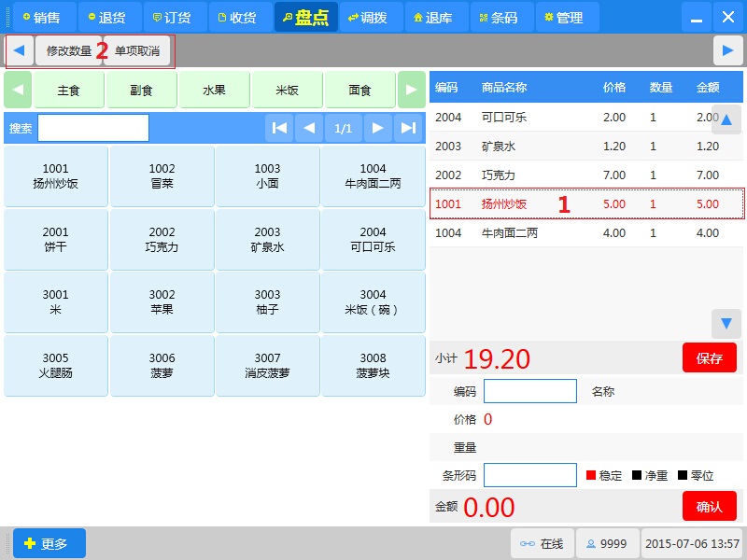Image resolution: width=747 pixels, height=560 pixels.
Task: Open the 更多 more menu
Action: tap(49, 543)
